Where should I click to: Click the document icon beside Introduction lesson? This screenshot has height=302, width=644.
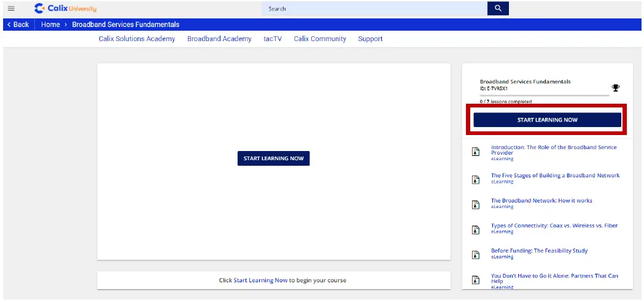click(476, 151)
